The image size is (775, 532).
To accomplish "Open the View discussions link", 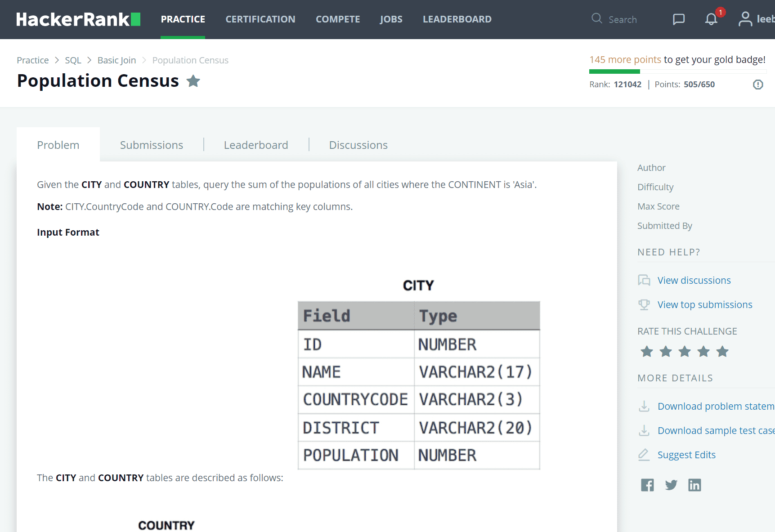I will click(694, 280).
